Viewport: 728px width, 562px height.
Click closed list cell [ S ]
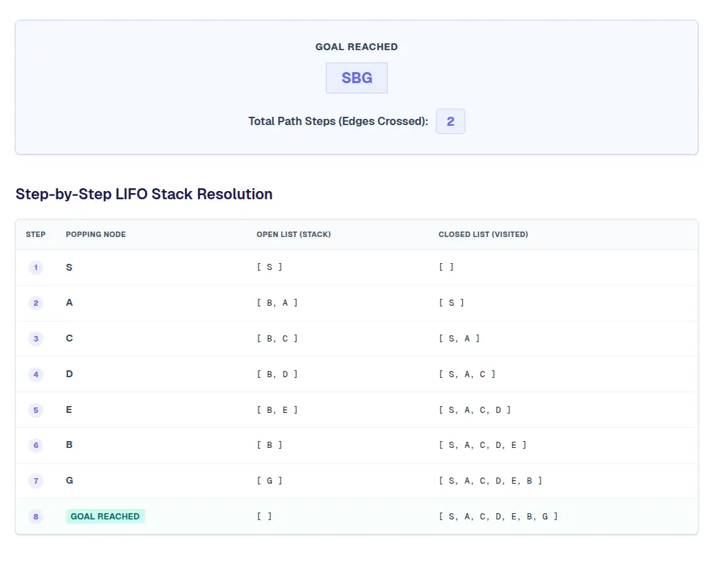click(x=451, y=303)
